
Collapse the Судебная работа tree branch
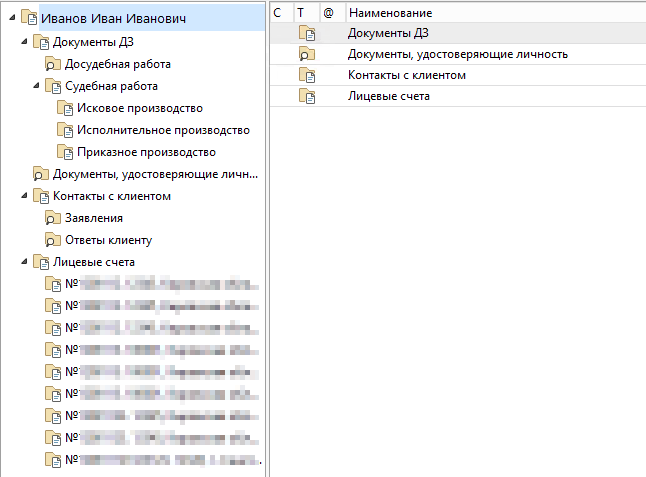coord(35,86)
